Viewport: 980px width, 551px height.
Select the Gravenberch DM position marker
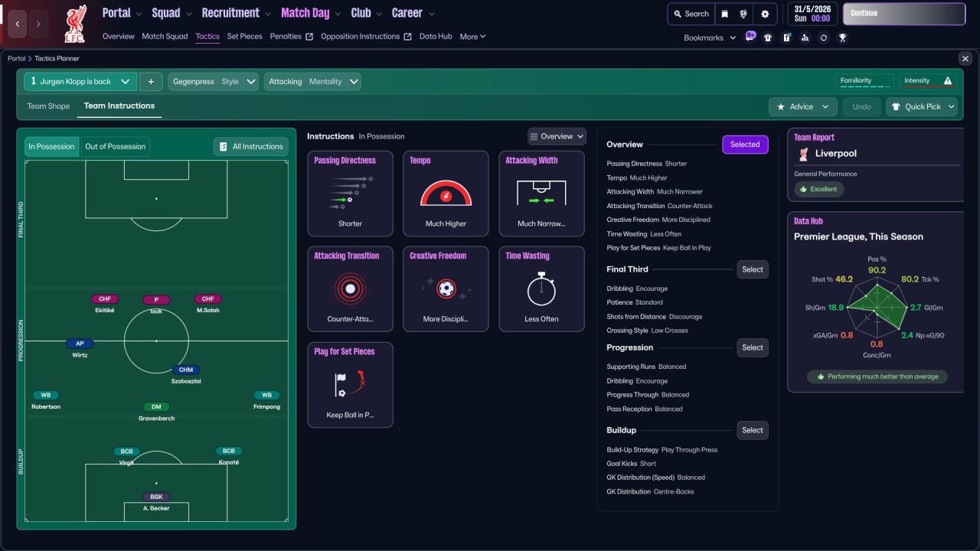(156, 407)
